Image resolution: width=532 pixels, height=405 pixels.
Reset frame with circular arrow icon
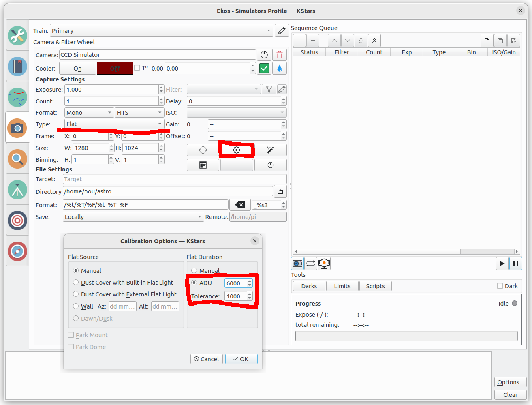(203, 150)
